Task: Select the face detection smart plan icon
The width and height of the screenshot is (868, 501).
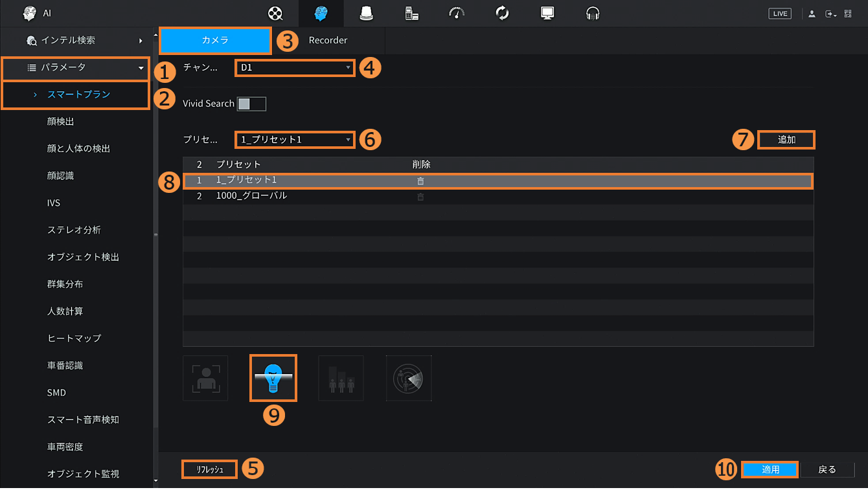Action: (205, 378)
